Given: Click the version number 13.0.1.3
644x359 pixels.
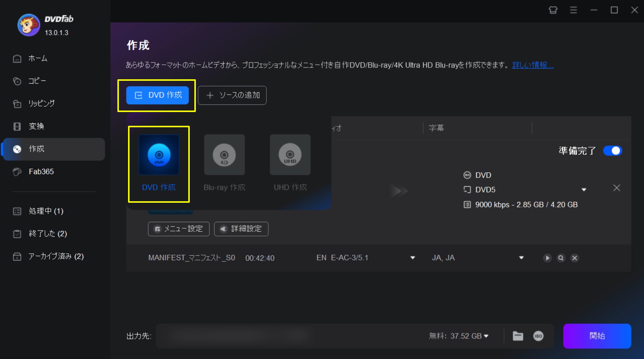Looking at the screenshot, I should [x=56, y=33].
